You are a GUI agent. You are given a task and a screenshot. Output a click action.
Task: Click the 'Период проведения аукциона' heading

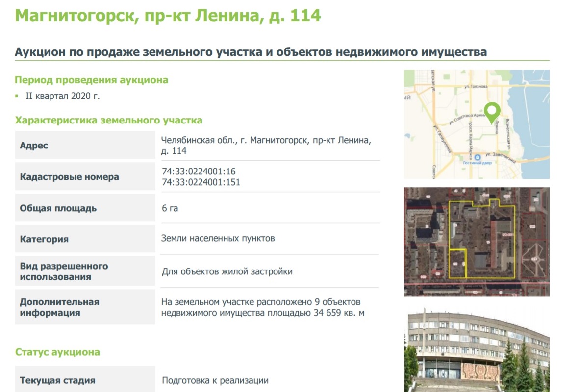92,80
